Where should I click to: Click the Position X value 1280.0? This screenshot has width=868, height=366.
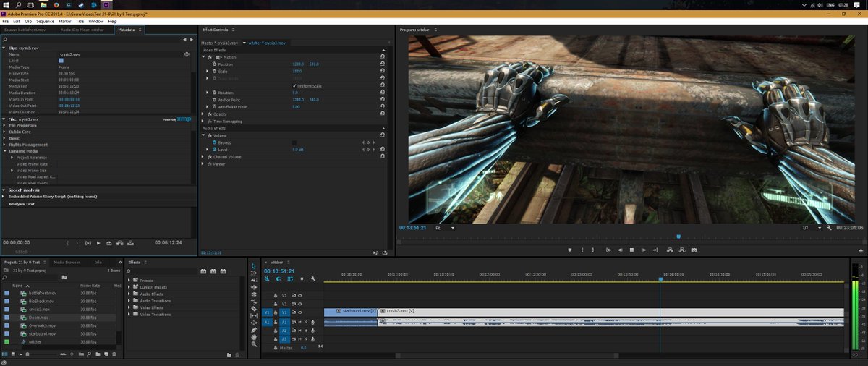tap(297, 64)
